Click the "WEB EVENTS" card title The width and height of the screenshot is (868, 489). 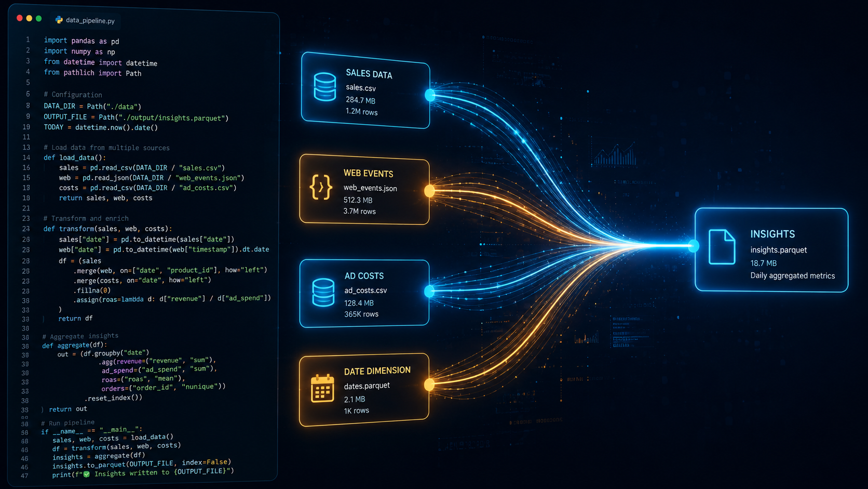[369, 174]
